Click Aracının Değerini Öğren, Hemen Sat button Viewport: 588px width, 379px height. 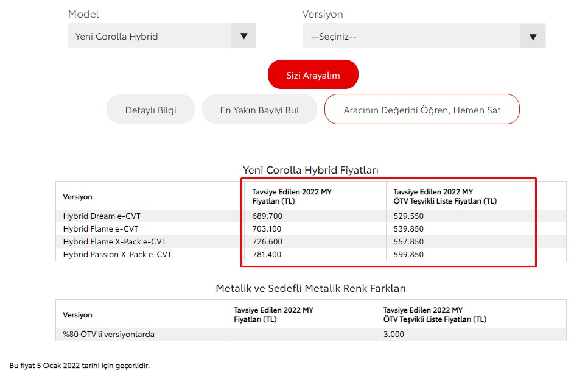pyautogui.click(x=422, y=110)
